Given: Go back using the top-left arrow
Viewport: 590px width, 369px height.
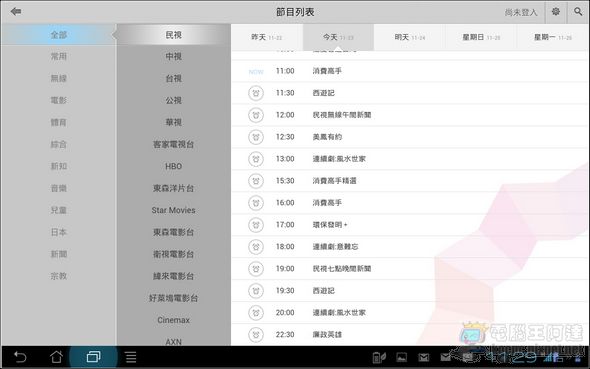Looking at the screenshot, I should 16,12.
